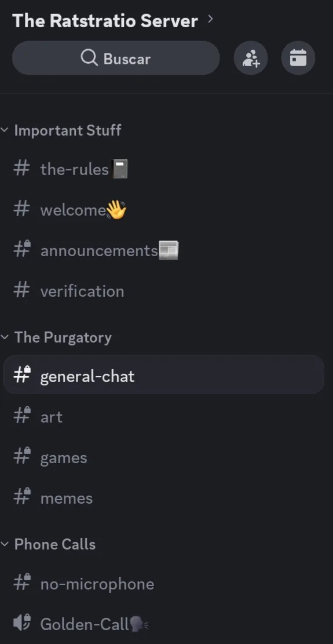Open the no-microphone text channel

[x=164, y=583]
